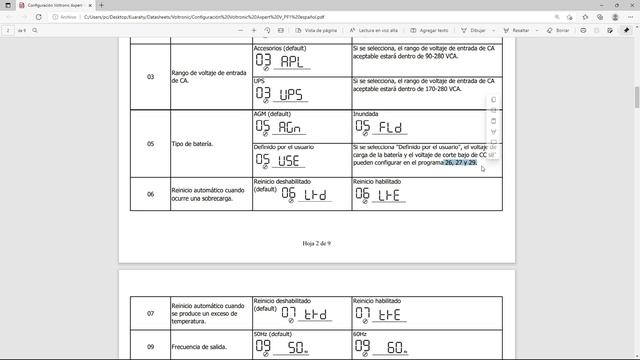Image resolution: width=640 pixels, height=360 pixels.
Task: Click the program number '06' cell
Action: (150, 194)
